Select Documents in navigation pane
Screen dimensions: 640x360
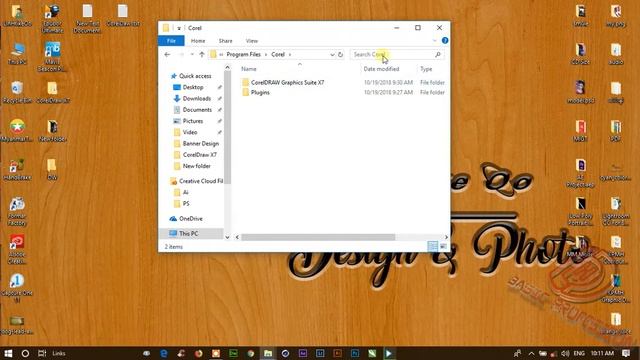(x=193, y=110)
